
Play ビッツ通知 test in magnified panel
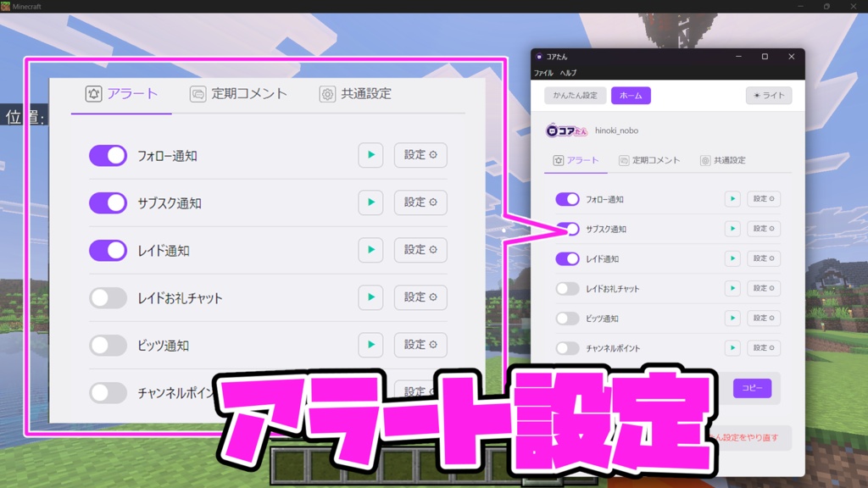click(x=371, y=345)
